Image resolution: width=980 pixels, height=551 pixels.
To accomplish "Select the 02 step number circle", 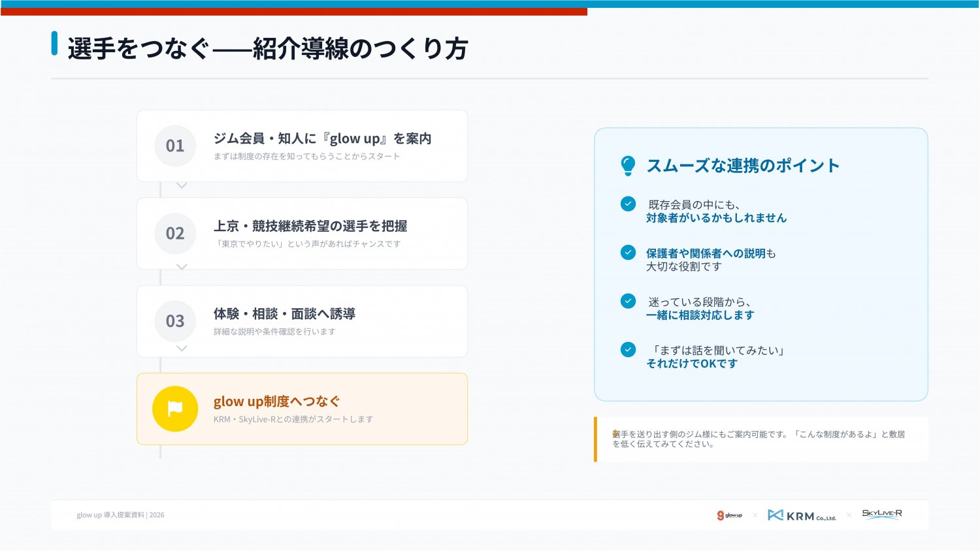I will point(175,234).
